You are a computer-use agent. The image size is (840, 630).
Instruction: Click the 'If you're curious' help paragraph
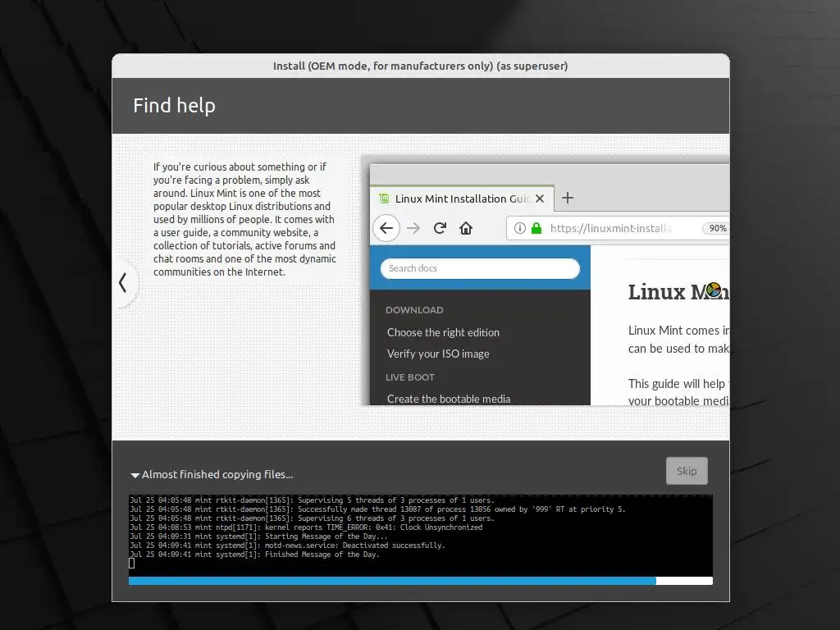point(244,219)
